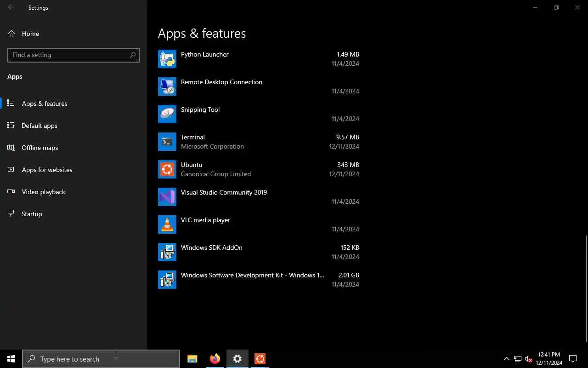Click the Terminal app icon in list
The width and height of the screenshot is (588, 368).
tap(167, 142)
